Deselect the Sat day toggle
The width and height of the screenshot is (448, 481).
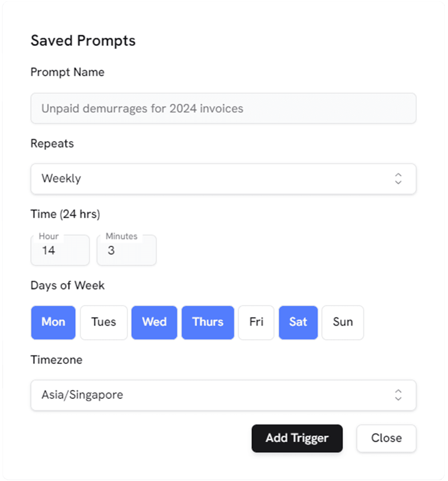tap(298, 322)
